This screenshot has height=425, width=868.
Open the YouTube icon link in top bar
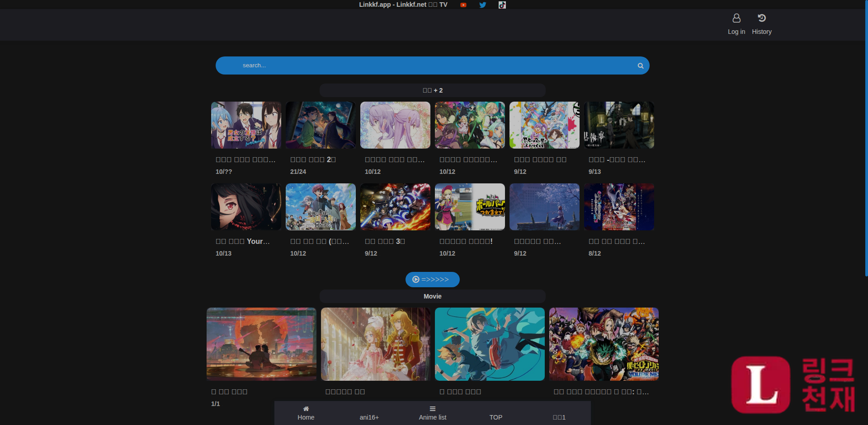tap(463, 5)
